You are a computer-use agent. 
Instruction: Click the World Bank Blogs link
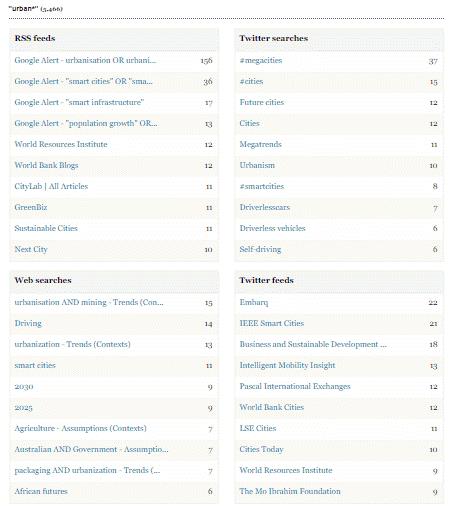click(x=46, y=165)
